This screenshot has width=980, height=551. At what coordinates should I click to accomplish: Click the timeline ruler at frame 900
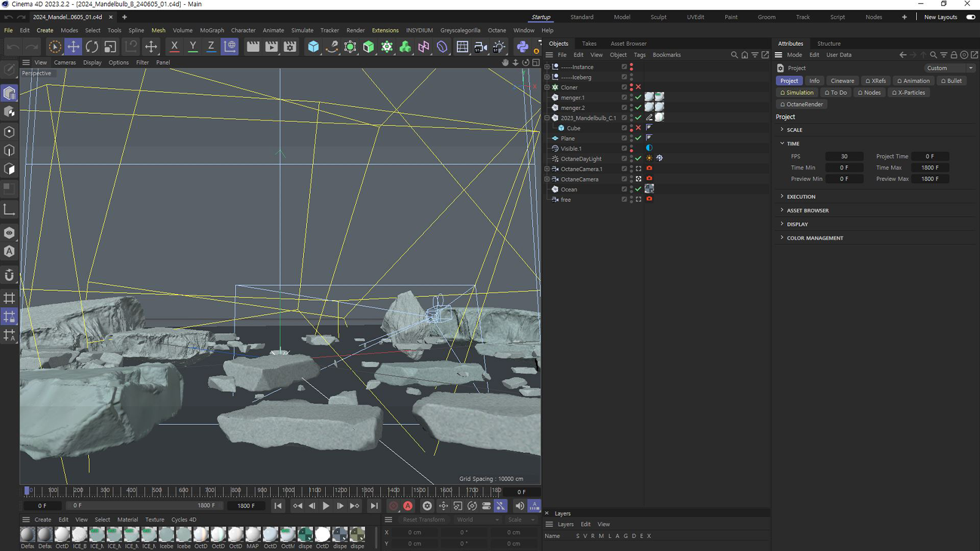tap(262, 490)
